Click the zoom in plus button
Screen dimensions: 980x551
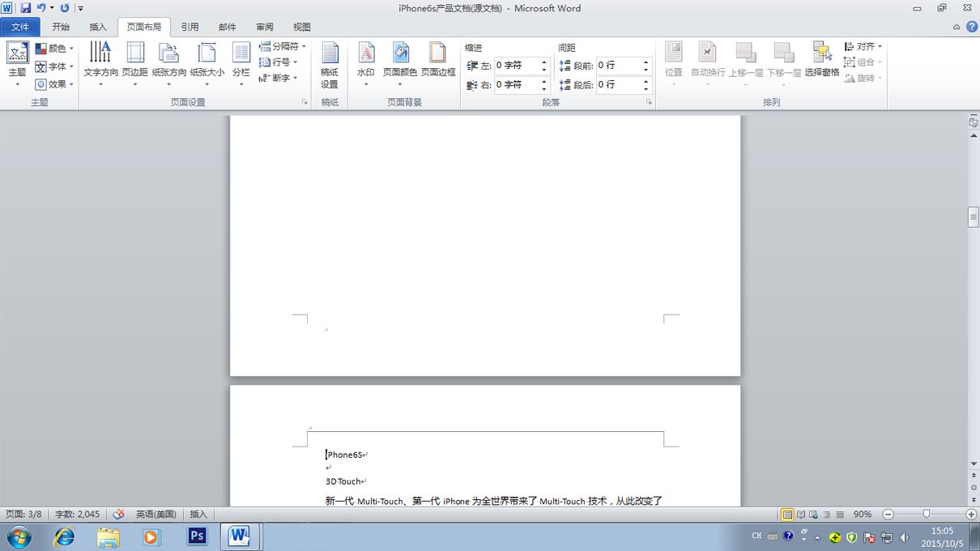(x=971, y=515)
